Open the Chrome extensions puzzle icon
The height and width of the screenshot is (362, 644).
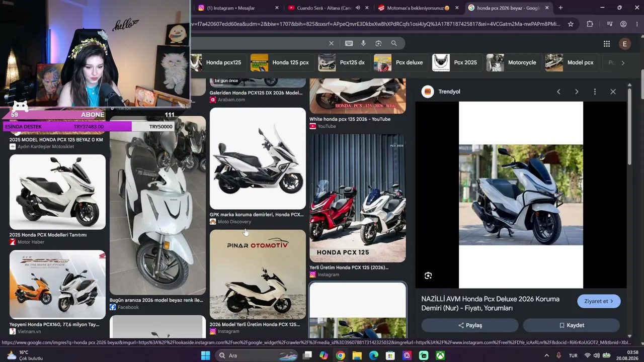point(590,24)
